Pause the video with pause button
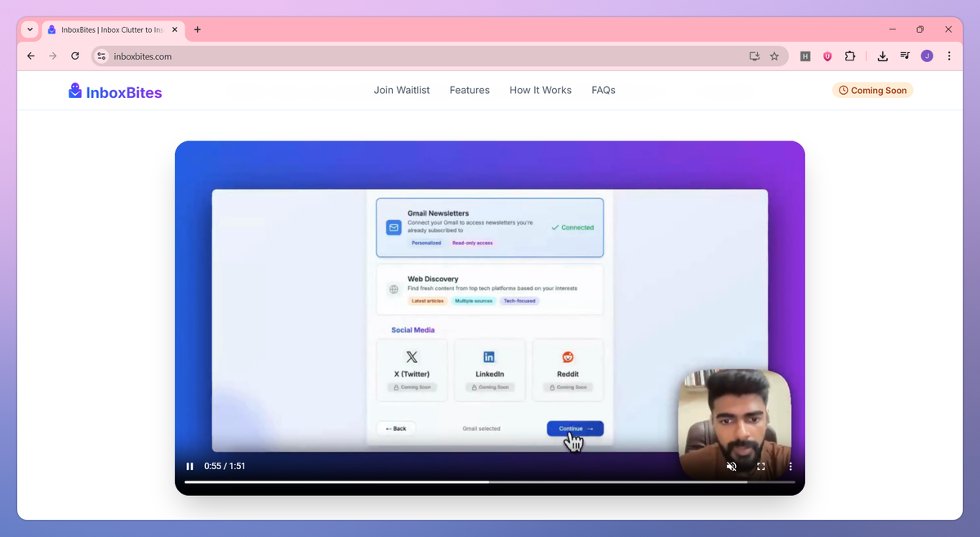Image resolution: width=980 pixels, height=537 pixels. (x=190, y=467)
